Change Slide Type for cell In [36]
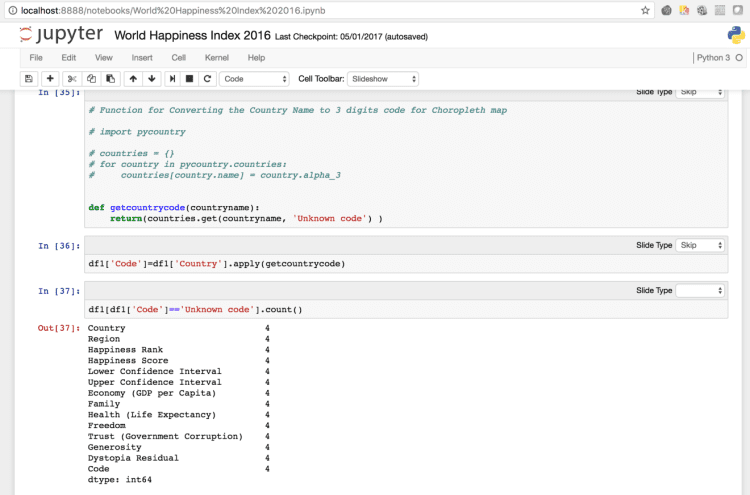The image size is (750, 495). [700, 245]
